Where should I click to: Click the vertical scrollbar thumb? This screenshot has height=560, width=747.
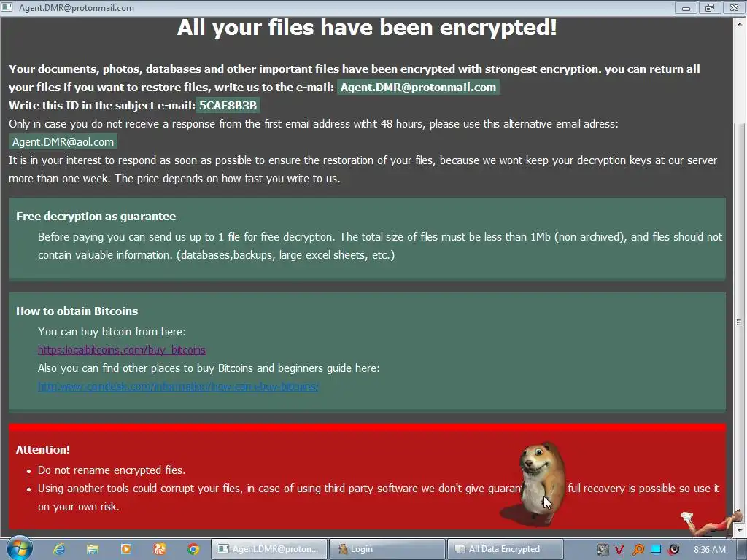[740, 322]
